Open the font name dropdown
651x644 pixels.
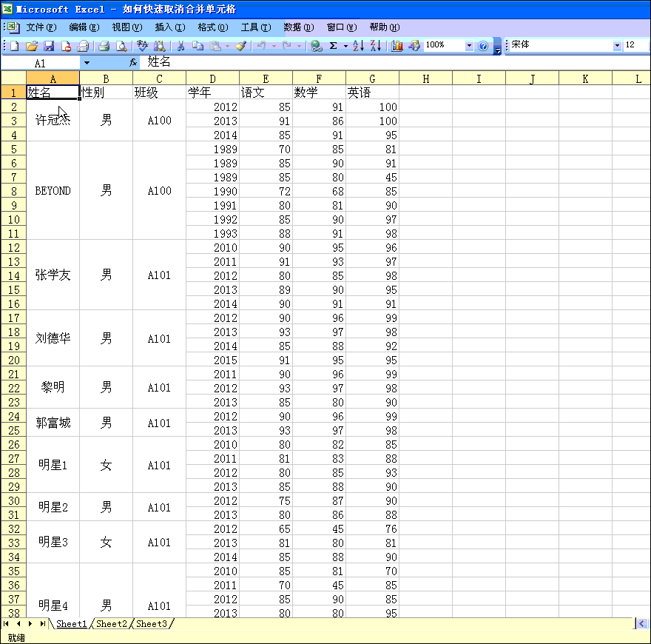pyautogui.click(x=617, y=46)
